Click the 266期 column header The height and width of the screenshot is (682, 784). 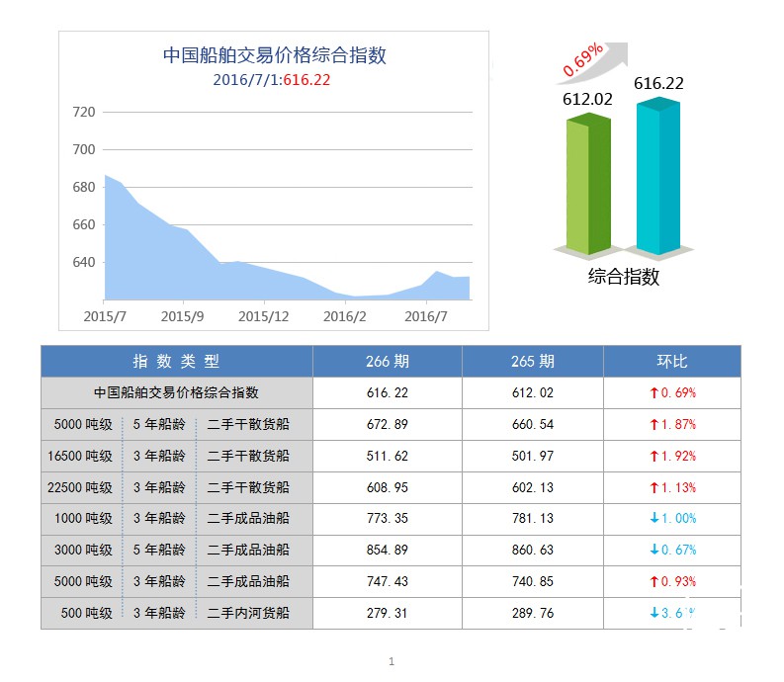[388, 361]
